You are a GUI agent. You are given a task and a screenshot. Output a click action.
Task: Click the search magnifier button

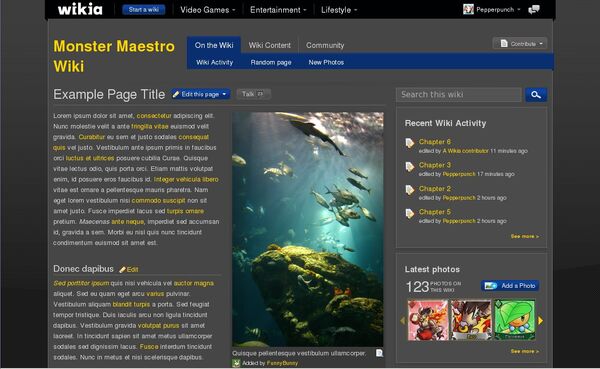pos(536,95)
